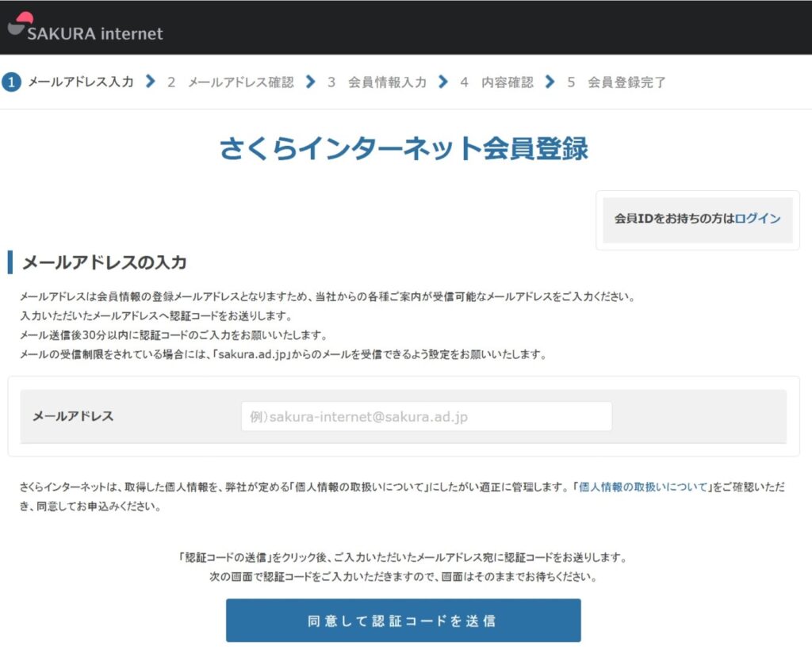Click the chevron arrow after メールアドレス入力
Image resolution: width=812 pixels, height=657 pixels.
pyautogui.click(x=151, y=82)
